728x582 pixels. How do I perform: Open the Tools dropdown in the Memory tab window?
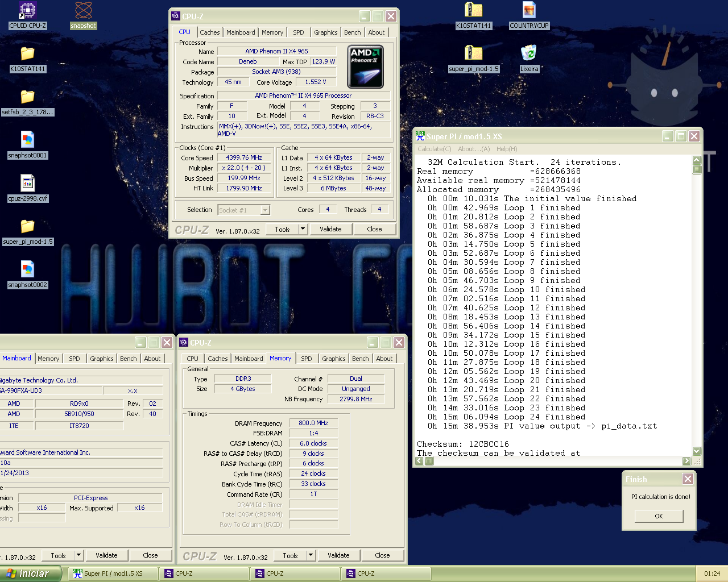[309, 555]
